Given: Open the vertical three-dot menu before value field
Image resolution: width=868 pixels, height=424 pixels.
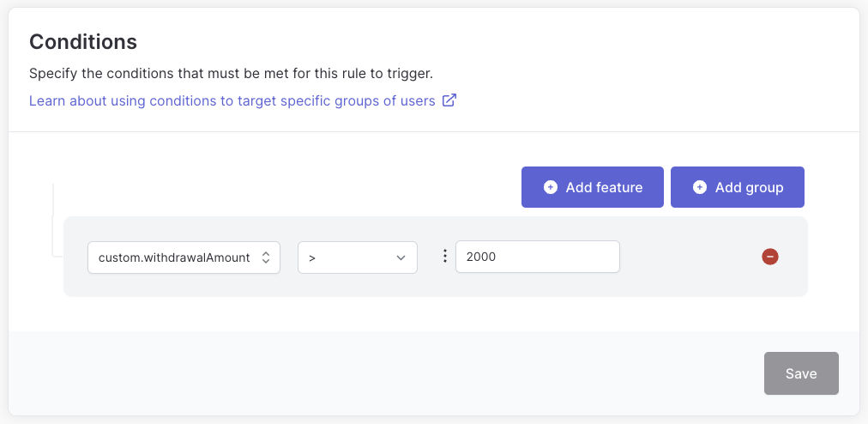Looking at the screenshot, I should 444,257.
